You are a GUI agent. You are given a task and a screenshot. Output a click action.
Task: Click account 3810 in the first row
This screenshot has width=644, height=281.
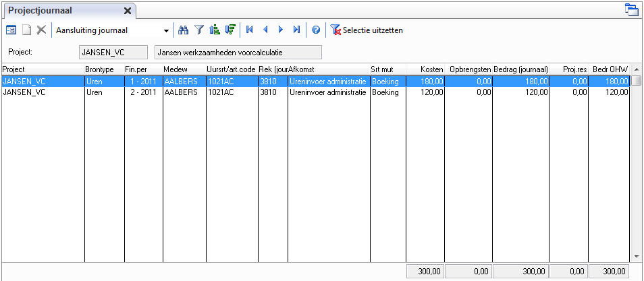pos(273,82)
